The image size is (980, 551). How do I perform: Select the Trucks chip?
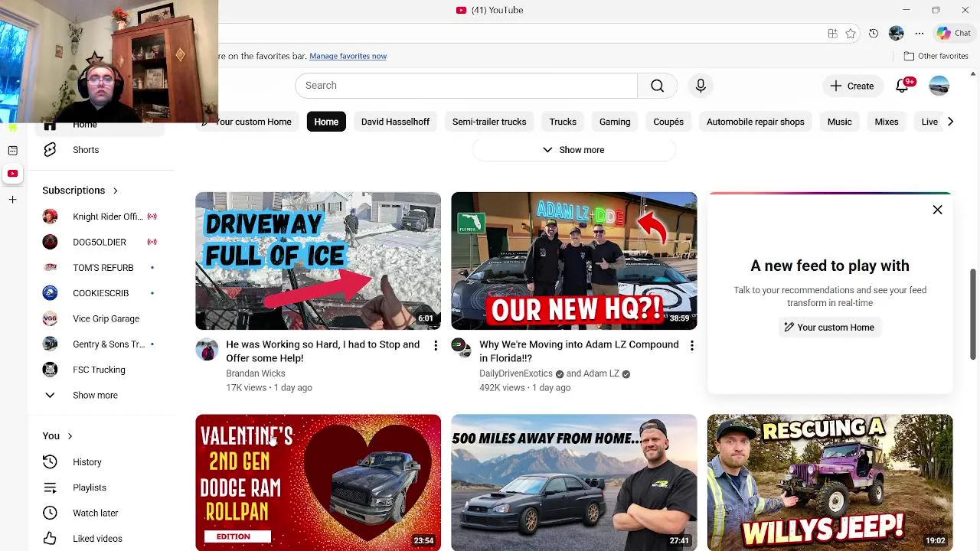pyautogui.click(x=563, y=122)
